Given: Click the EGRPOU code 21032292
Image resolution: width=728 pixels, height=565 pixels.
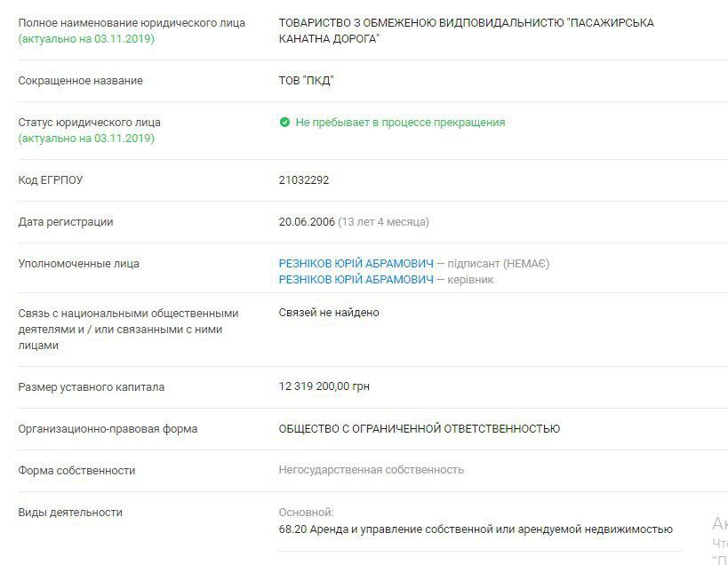Looking at the screenshot, I should click(x=304, y=180).
